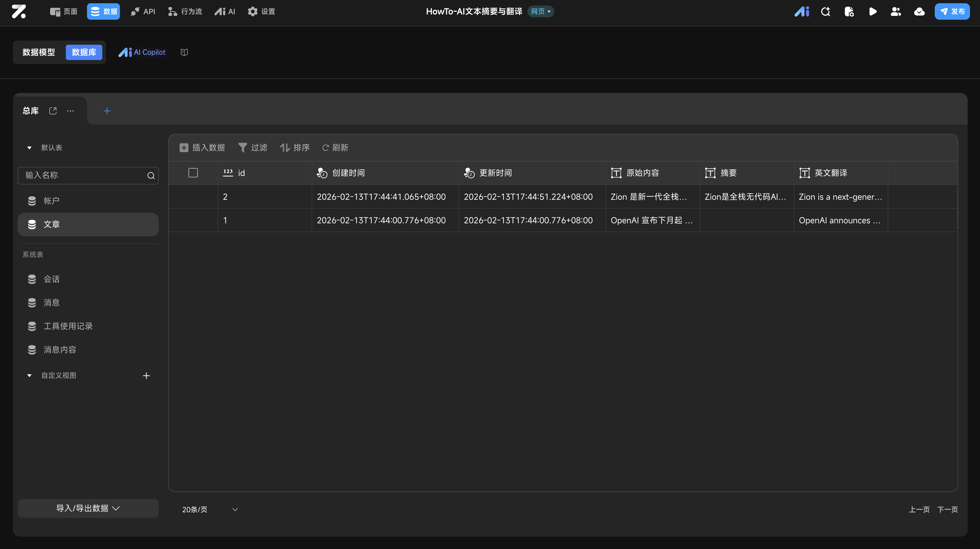The image size is (980, 549).
Task: Toggle the select-all rows checkbox
Action: tap(193, 173)
